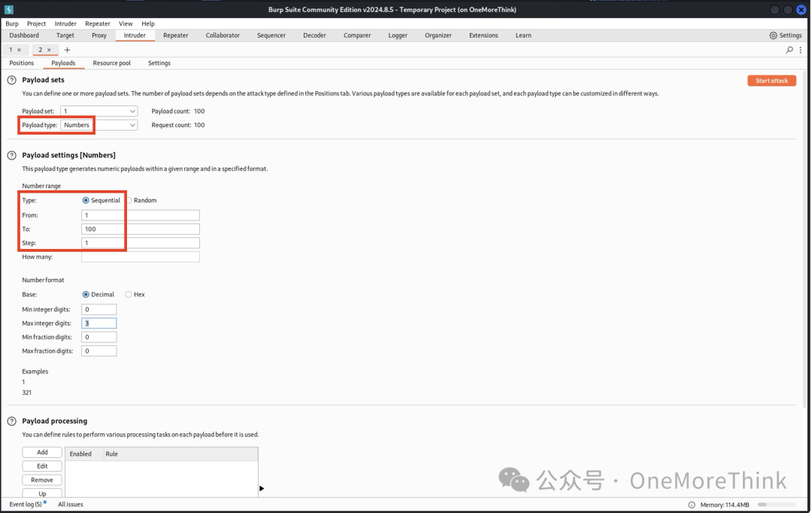The height and width of the screenshot is (513, 812).
Task: Click the Rule column header
Action: coord(180,454)
